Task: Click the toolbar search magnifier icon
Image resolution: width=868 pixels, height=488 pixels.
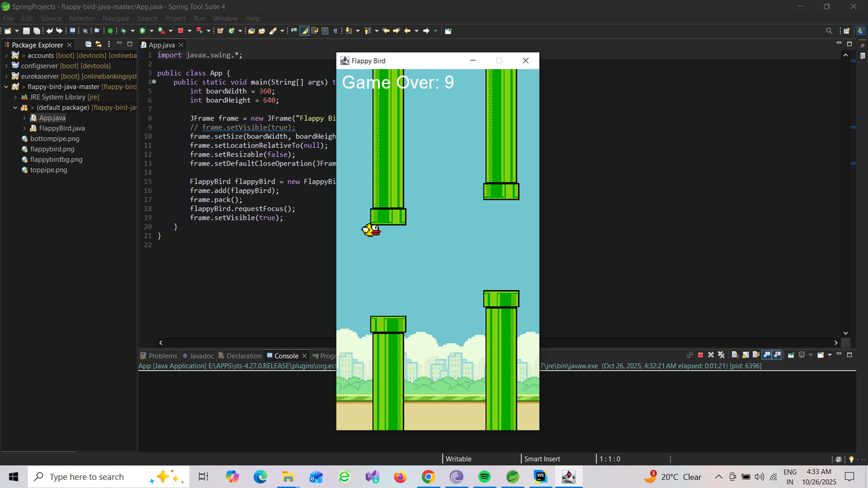Action: pyautogui.click(x=829, y=31)
